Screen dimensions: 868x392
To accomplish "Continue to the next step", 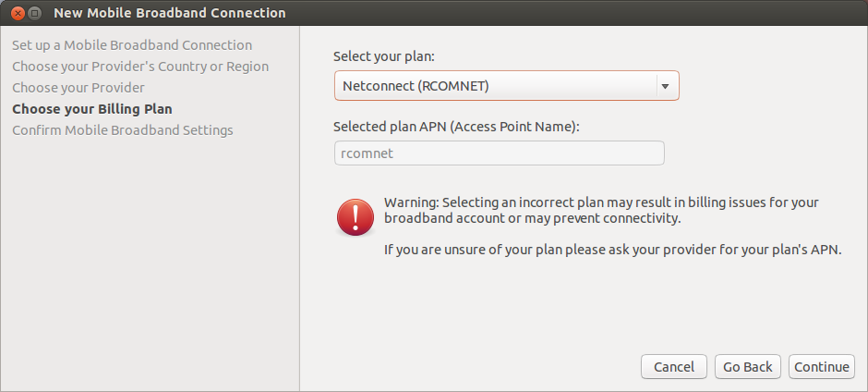I will click(822, 367).
